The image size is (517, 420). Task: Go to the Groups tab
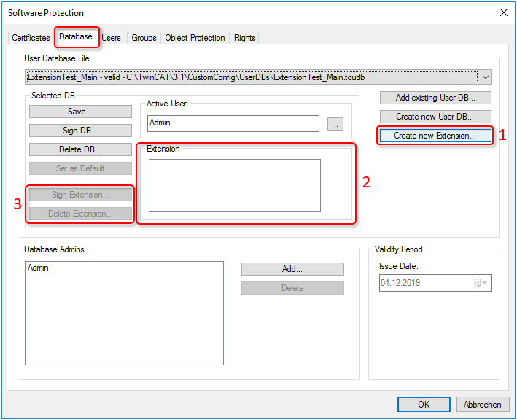(x=144, y=38)
